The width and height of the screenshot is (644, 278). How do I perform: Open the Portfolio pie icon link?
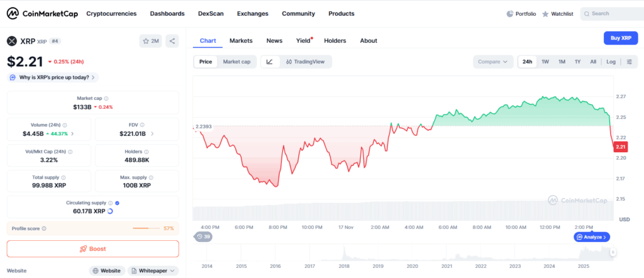point(521,14)
